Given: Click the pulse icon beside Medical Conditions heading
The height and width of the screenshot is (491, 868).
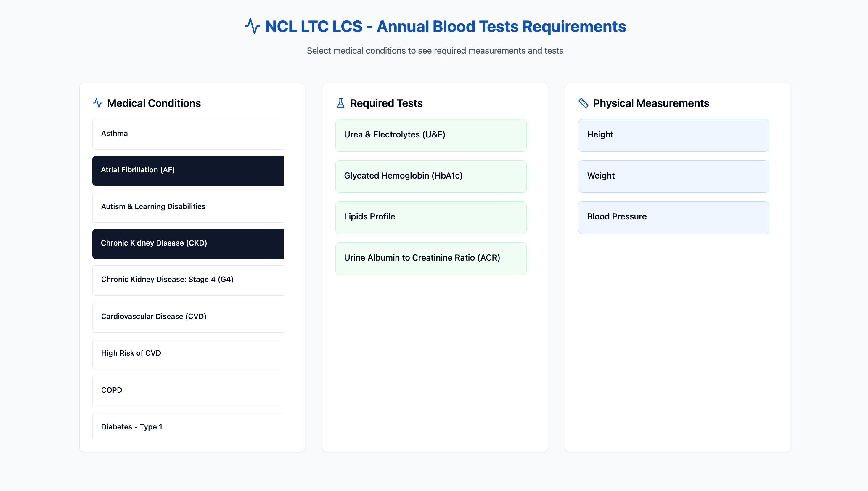Looking at the screenshot, I should (x=97, y=103).
